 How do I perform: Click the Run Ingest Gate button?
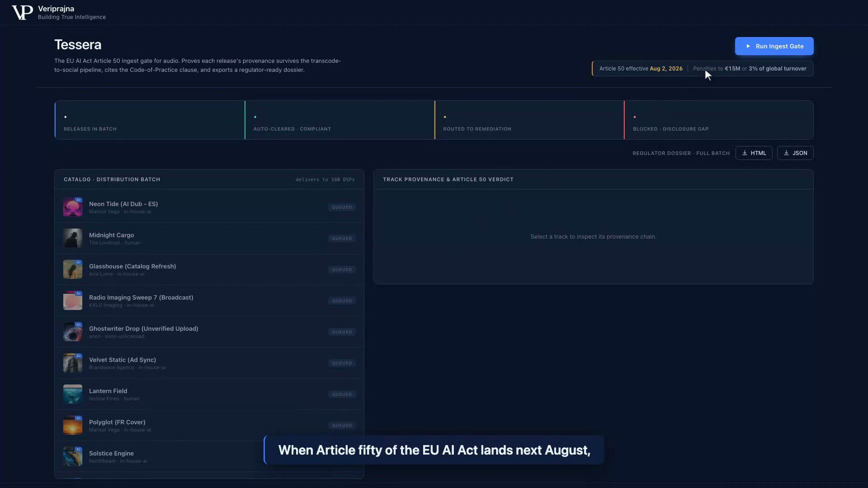point(774,46)
